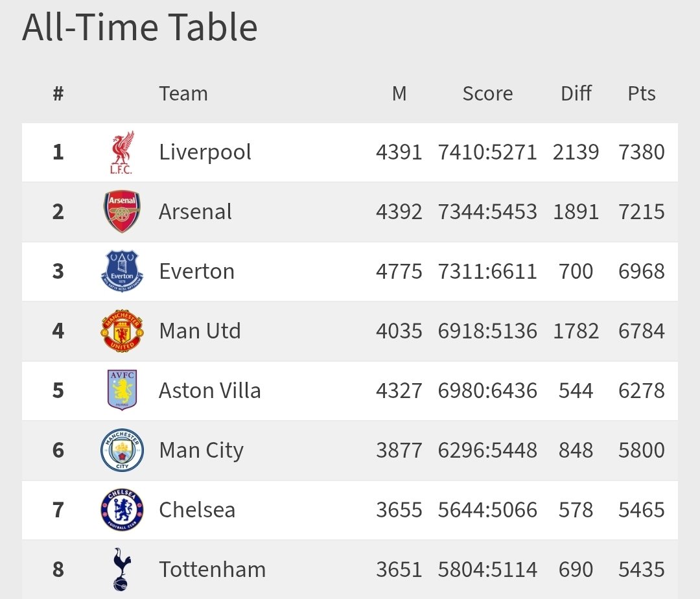Viewport: 700px width, 599px height.
Task: Open the Aston Villa team page
Action: [x=210, y=390]
